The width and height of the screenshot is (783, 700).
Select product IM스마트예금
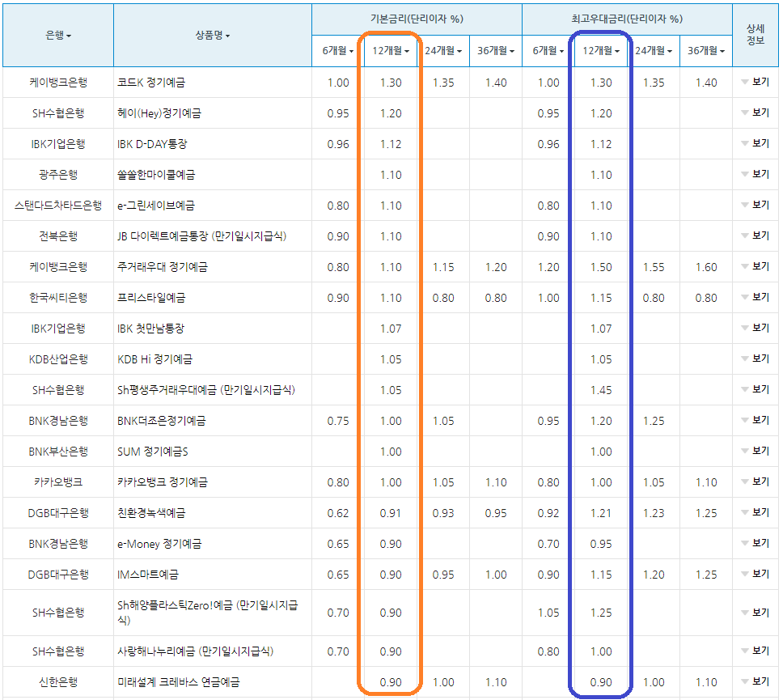(x=148, y=575)
